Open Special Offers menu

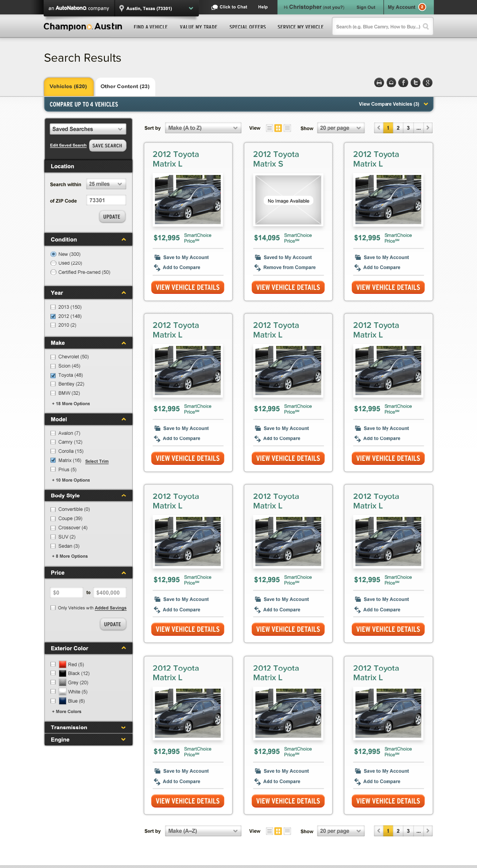pos(248,27)
